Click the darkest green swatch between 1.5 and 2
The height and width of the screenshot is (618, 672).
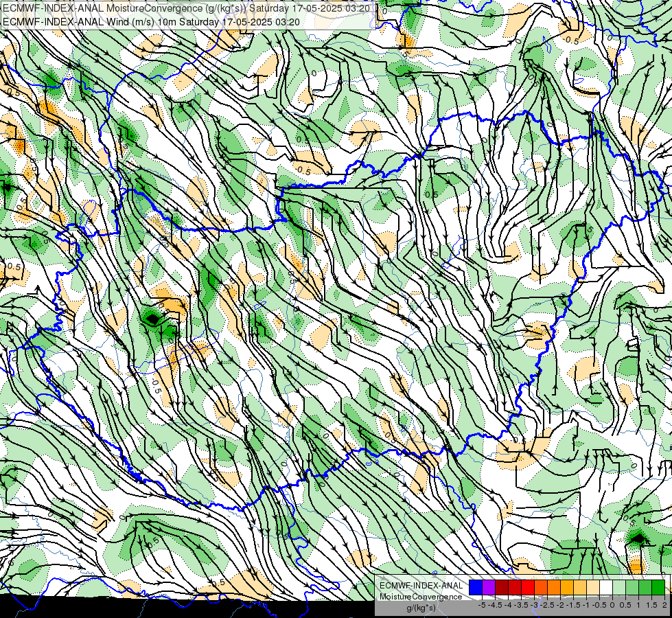coord(658,587)
